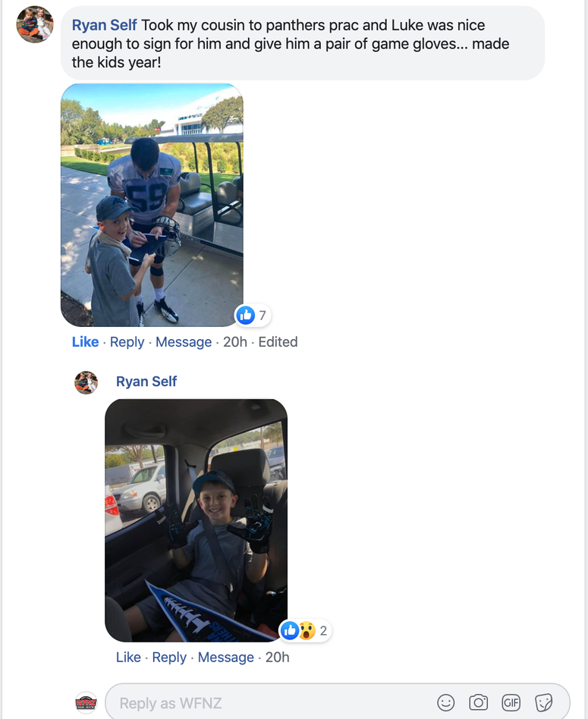Reply to the second Ryan Self comment
The image size is (588, 719).
[169, 658]
